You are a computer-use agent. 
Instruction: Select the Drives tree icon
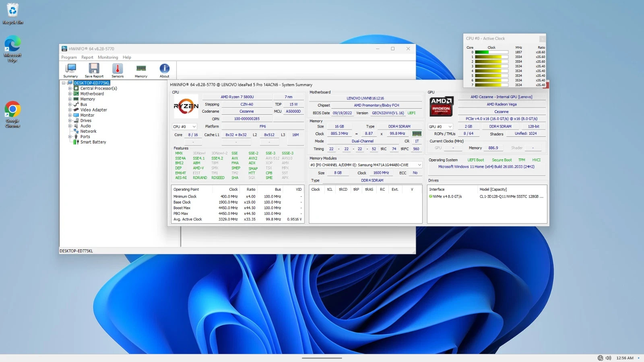tap(76, 121)
